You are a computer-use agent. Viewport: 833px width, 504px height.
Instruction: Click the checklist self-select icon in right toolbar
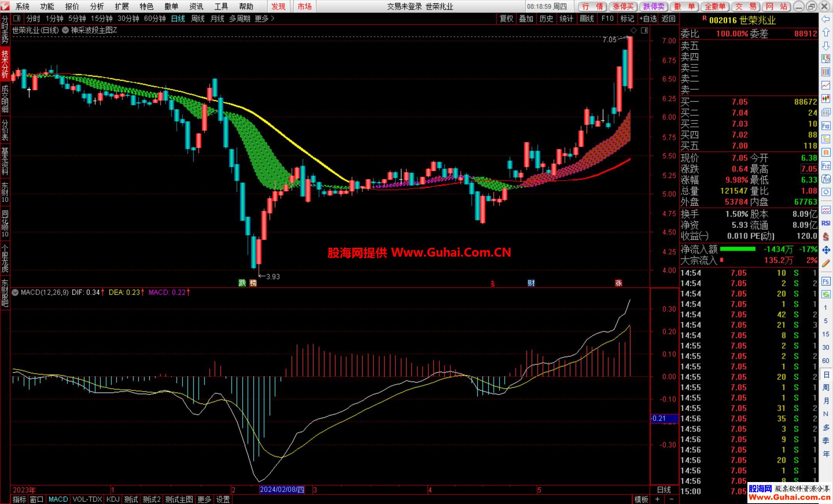[x=826, y=59]
